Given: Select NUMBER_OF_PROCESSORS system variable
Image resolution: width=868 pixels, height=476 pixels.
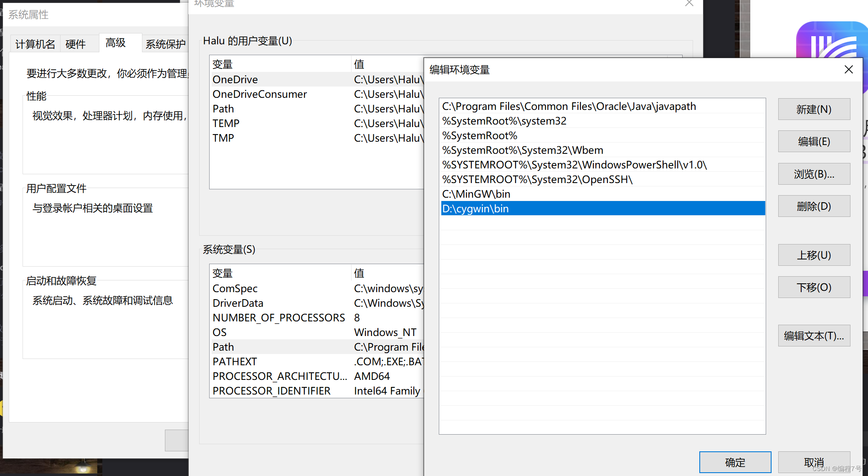Looking at the screenshot, I should [317, 318].
